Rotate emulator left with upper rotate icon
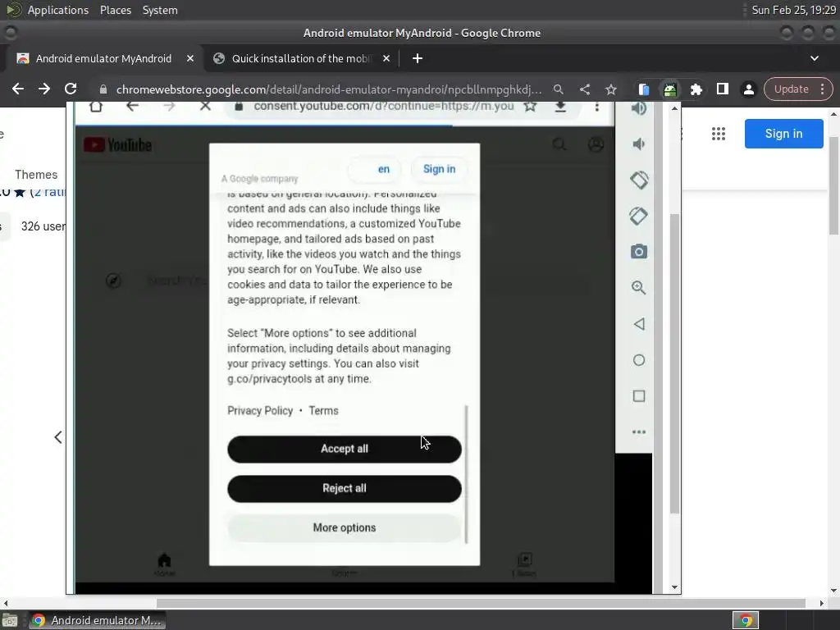 pos(638,180)
